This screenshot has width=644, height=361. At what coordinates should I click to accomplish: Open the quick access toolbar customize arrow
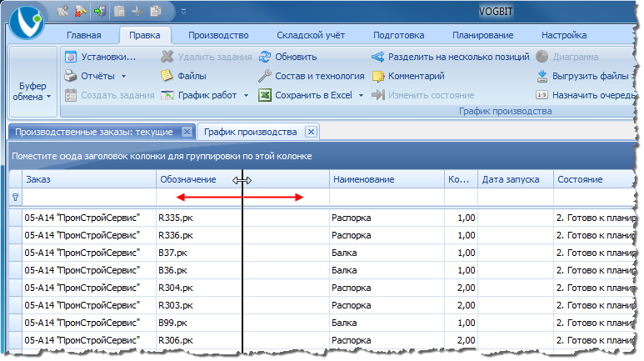click(183, 12)
